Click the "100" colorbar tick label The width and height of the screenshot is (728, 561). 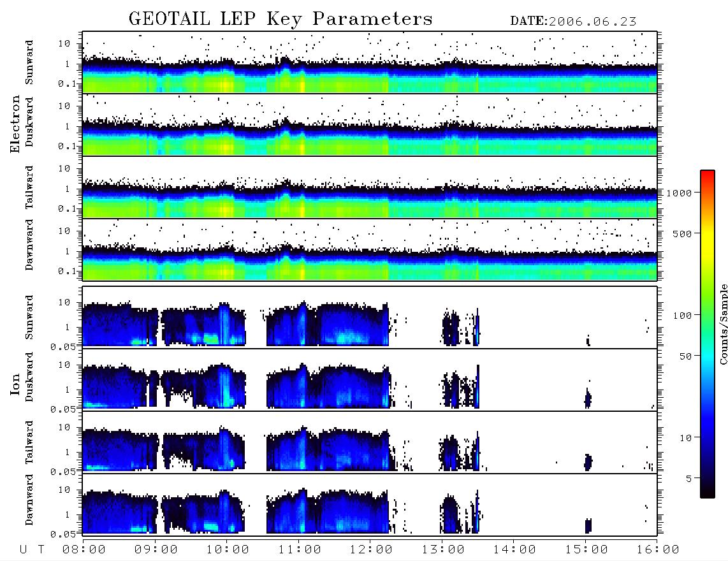click(x=682, y=316)
